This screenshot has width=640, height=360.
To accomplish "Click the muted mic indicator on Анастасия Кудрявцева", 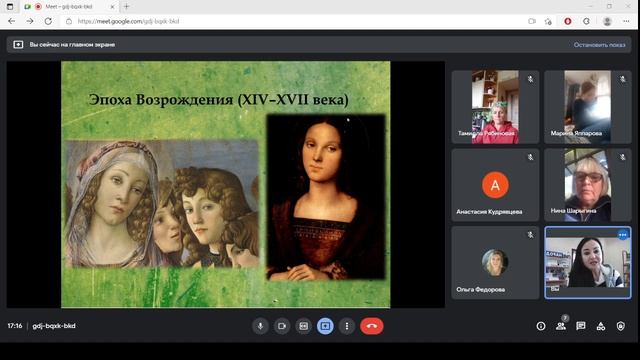I will 530,157.
